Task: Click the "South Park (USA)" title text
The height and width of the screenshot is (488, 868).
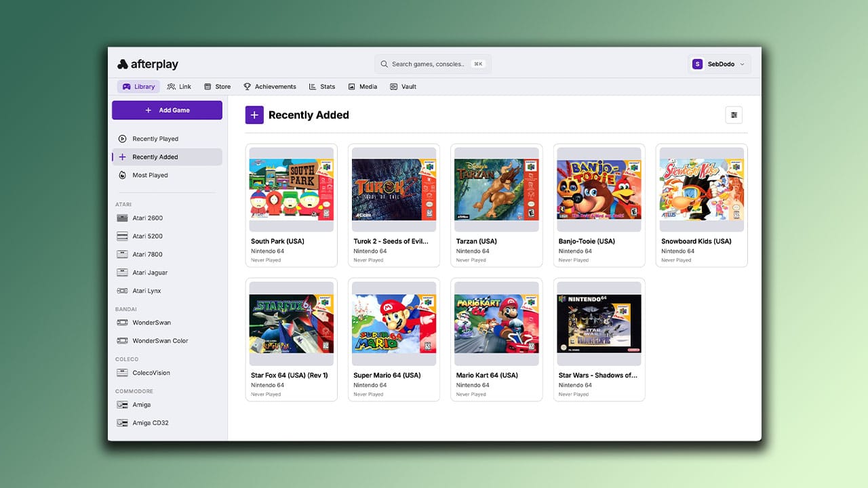Action: 277,241
